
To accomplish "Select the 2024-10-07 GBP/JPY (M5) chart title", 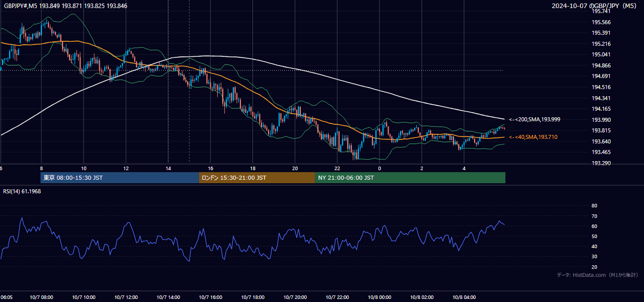I will [x=594, y=6].
